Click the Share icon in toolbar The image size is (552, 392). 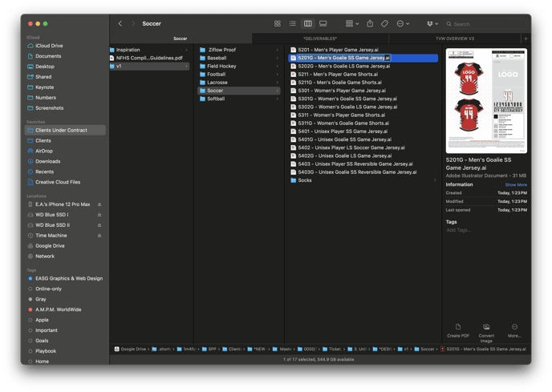(x=370, y=24)
